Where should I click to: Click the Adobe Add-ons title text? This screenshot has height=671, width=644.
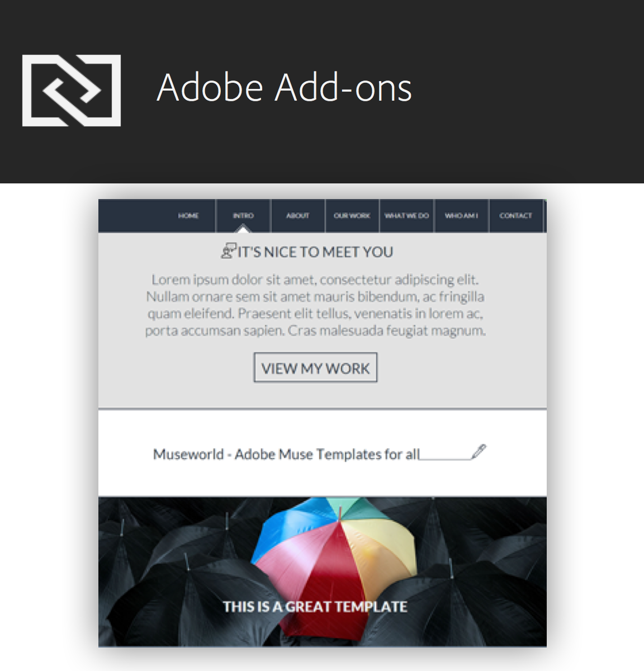coord(284,88)
